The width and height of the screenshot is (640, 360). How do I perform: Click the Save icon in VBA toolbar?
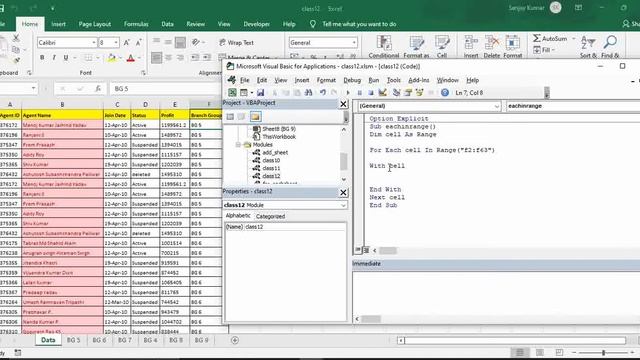pos(260,93)
